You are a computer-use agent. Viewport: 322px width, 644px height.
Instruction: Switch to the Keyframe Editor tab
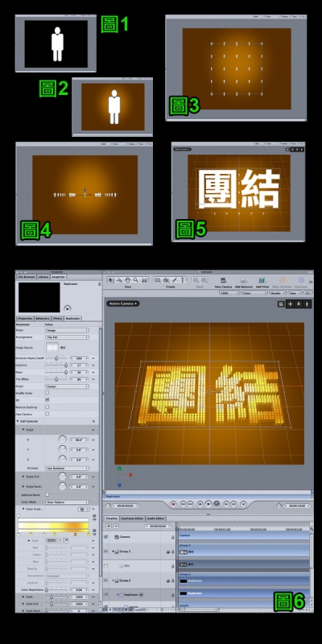point(132,518)
